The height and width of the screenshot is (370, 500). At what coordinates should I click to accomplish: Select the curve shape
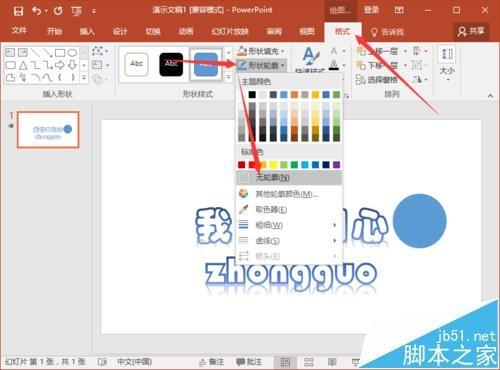[48, 78]
